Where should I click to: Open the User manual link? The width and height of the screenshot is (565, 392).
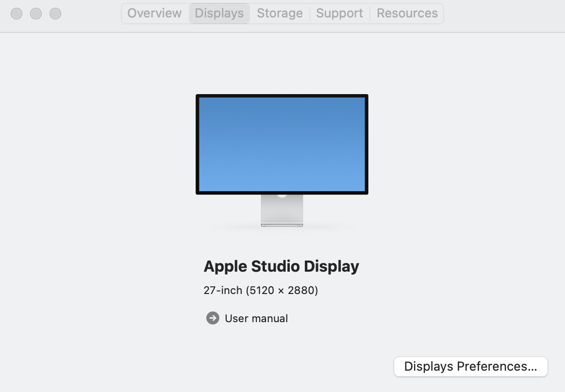pyautogui.click(x=256, y=319)
